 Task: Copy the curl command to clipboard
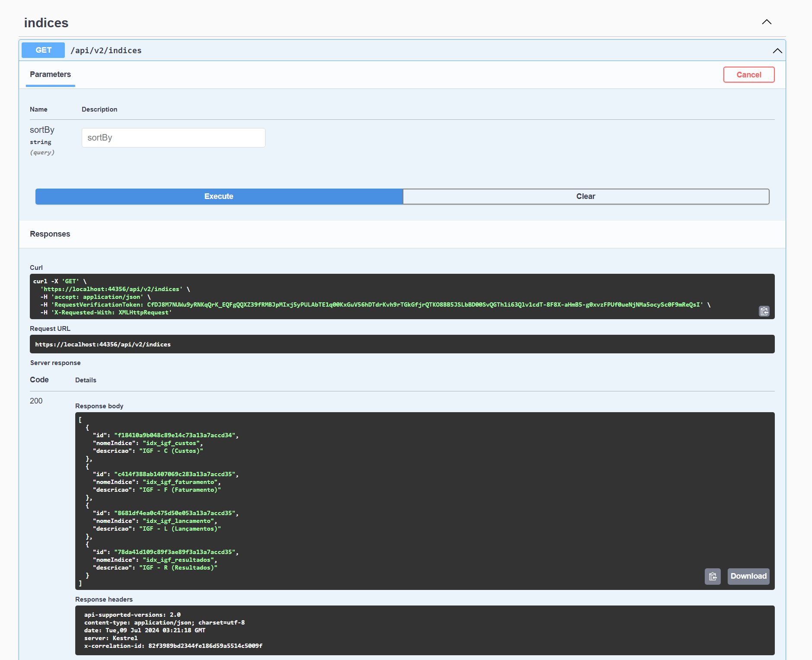click(x=764, y=311)
